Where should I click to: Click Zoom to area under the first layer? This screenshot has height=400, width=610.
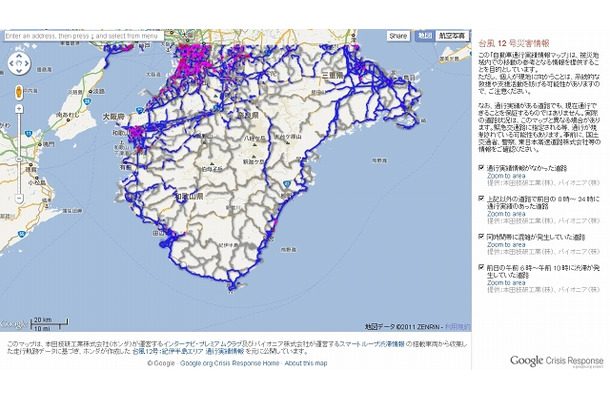(x=506, y=176)
